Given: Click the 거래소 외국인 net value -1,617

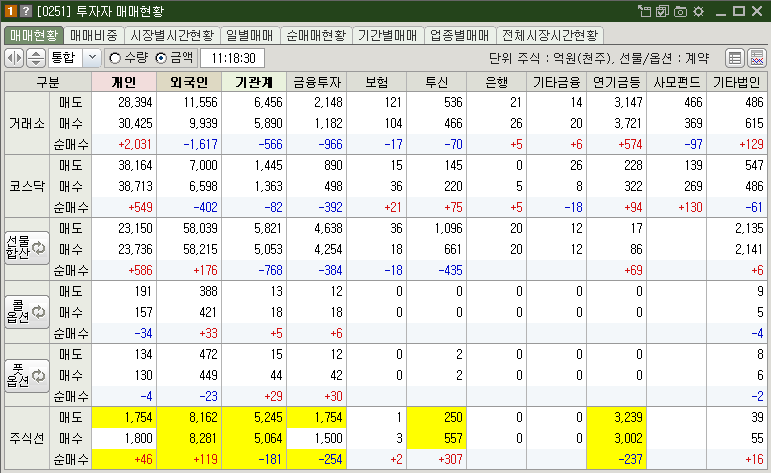Looking at the screenshot, I should click(x=200, y=144).
